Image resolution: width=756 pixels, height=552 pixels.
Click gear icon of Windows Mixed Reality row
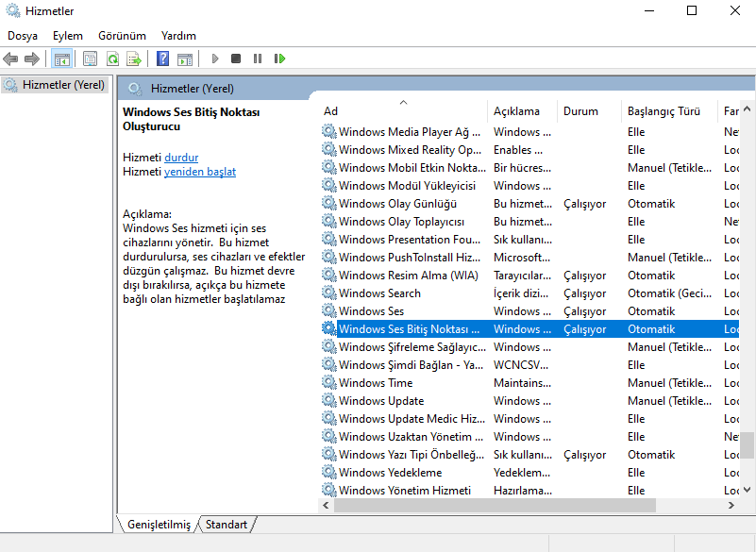[329, 149]
